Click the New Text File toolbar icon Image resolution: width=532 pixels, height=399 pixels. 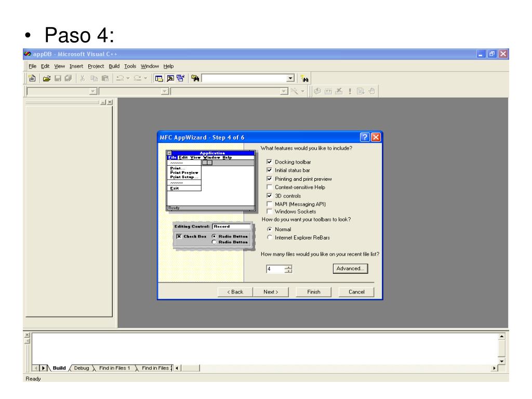coord(32,78)
